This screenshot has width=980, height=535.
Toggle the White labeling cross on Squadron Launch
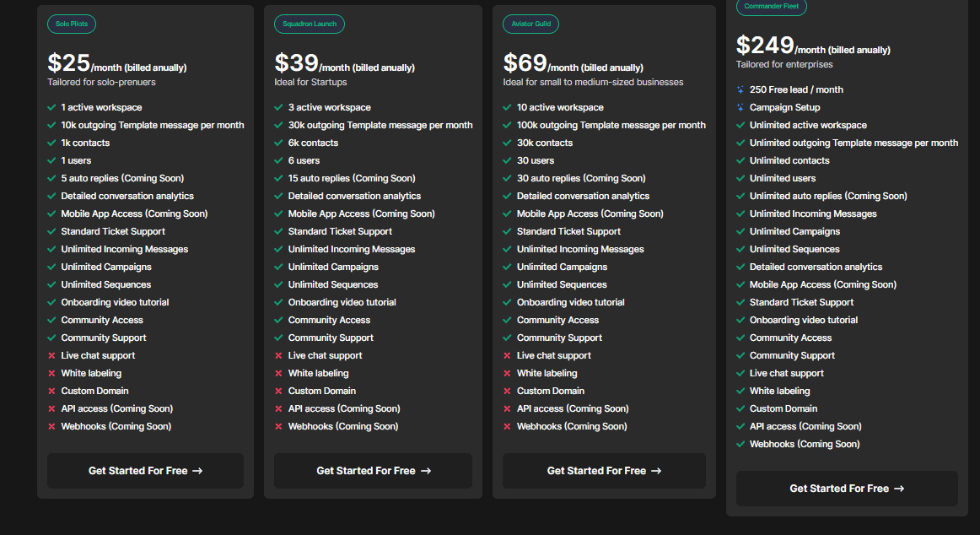pyautogui.click(x=278, y=373)
